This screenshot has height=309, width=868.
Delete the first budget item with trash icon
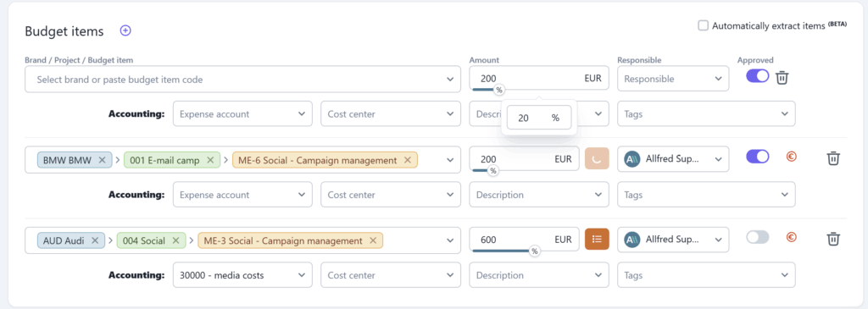pyautogui.click(x=782, y=78)
